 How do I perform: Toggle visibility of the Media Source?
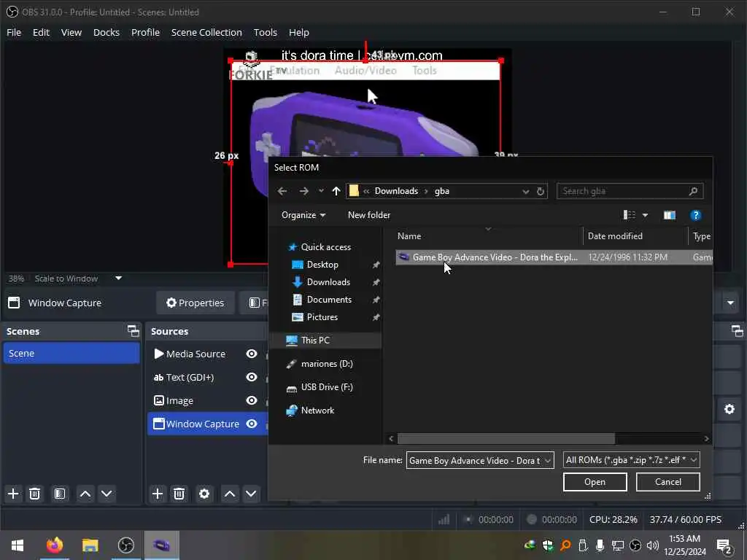(x=252, y=354)
